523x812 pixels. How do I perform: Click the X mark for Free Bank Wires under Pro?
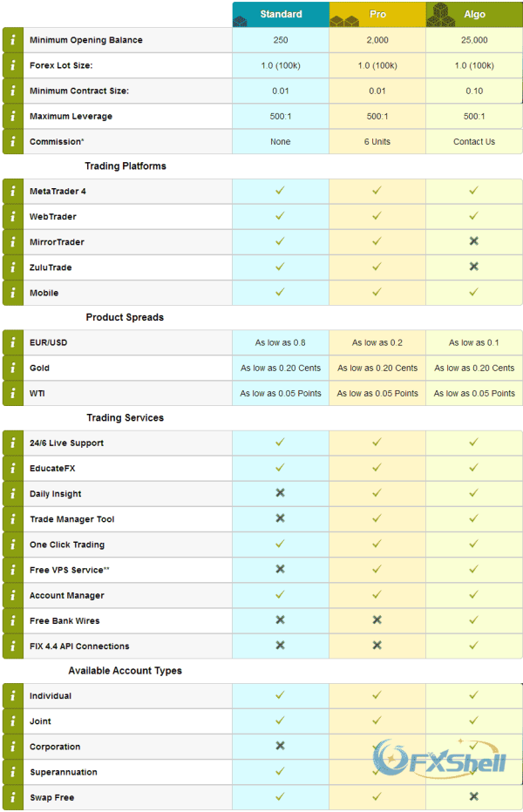coord(377,620)
